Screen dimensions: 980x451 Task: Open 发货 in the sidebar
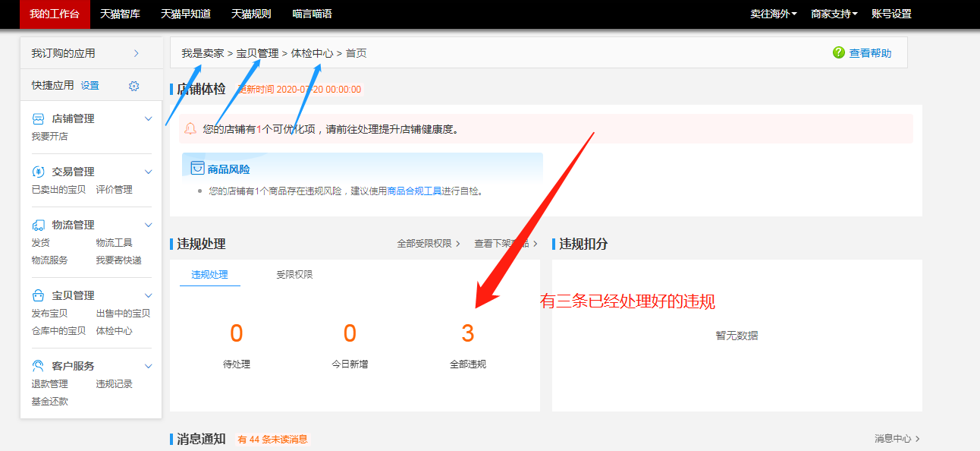40,243
